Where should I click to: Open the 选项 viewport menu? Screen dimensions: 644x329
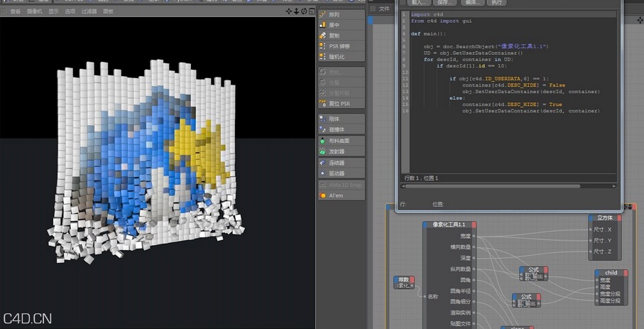click(70, 11)
